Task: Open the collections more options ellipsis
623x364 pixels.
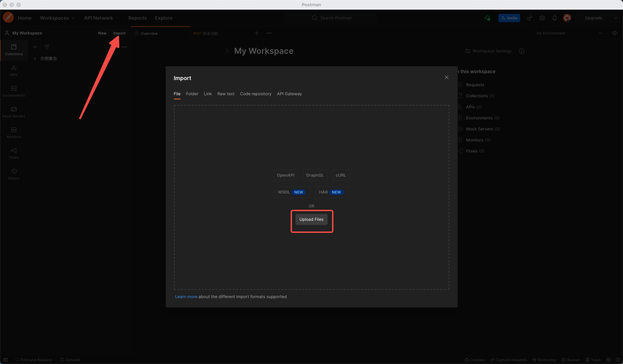Action: (124, 47)
